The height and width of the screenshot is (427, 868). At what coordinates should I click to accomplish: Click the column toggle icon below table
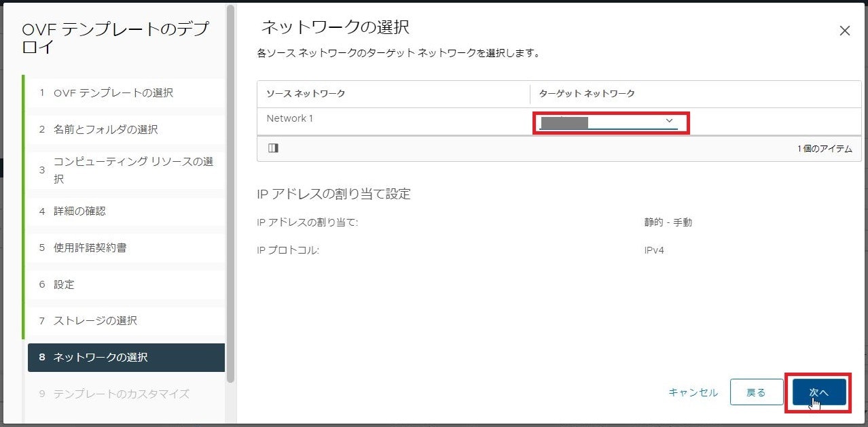coord(273,148)
